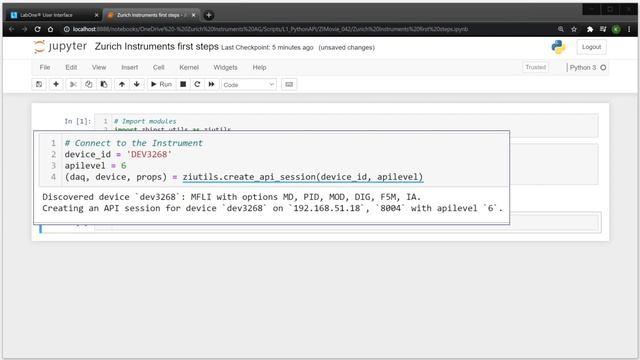
Task: Click the 'Discovered device' output line
Action: (x=231, y=197)
